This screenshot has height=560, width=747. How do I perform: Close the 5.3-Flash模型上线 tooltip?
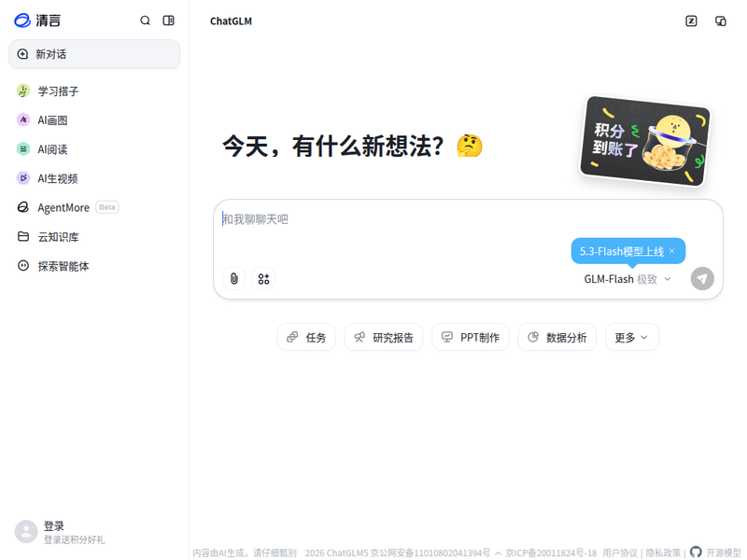point(671,251)
